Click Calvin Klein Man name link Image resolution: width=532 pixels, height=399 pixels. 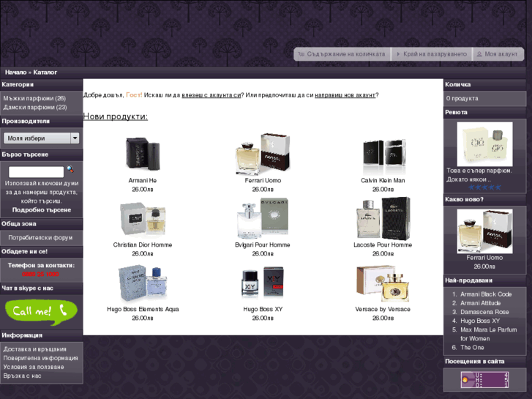click(x=383, y=180)
